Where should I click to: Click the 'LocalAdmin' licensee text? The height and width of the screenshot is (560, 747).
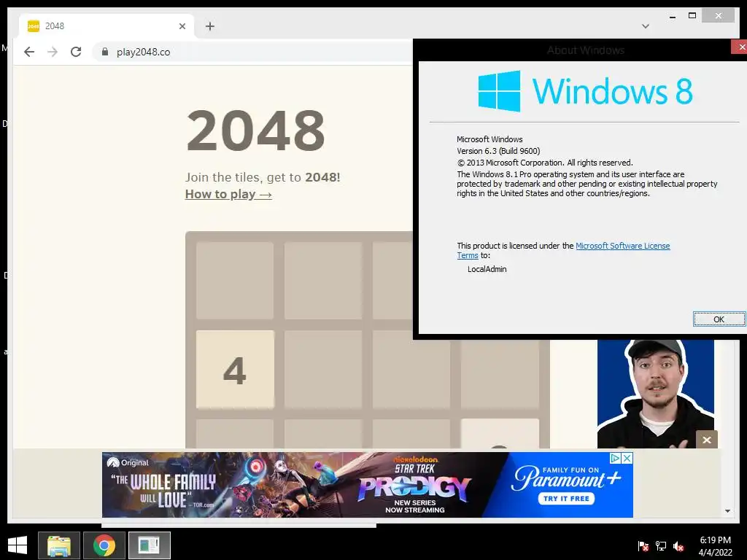[487, 269]
